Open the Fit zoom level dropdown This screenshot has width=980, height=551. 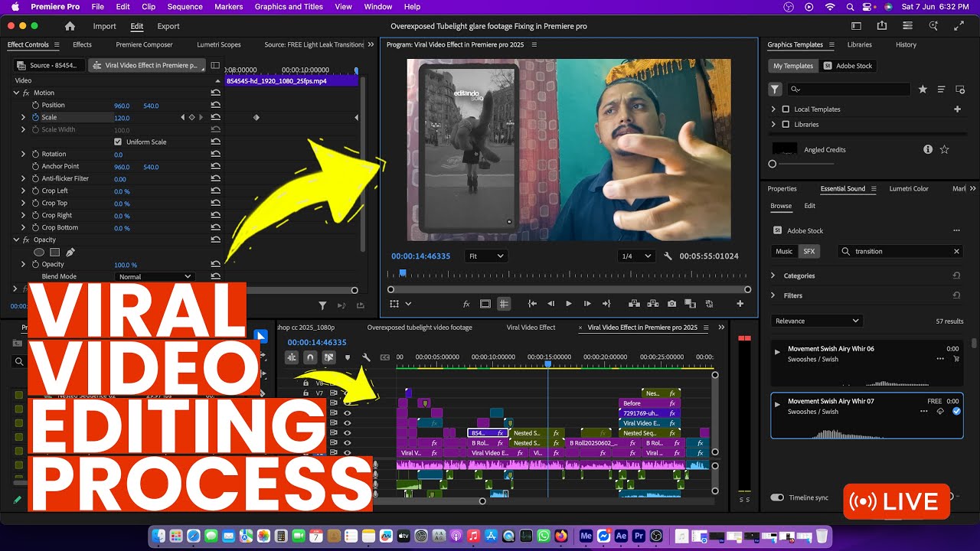486,256
